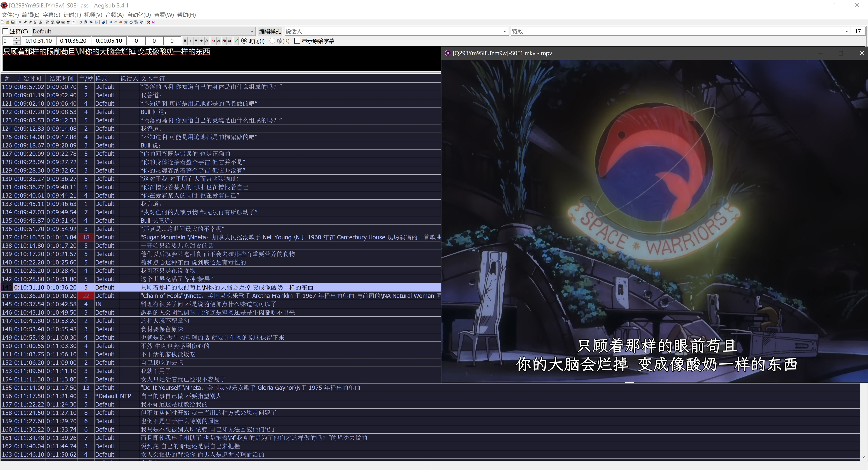Click the primary color AB button
Screen dimensions: 868x470
coord(213,41)
